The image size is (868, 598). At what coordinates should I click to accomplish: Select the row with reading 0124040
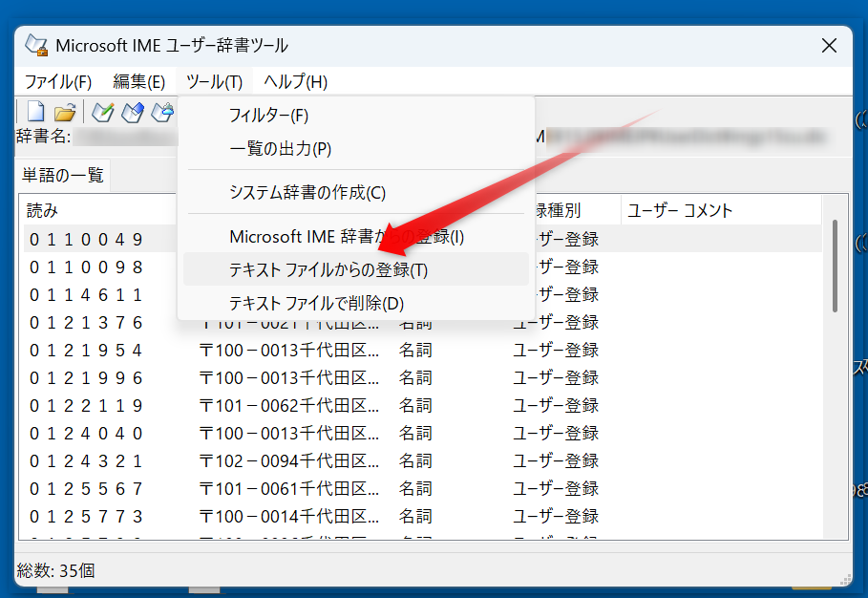(422, 433)
